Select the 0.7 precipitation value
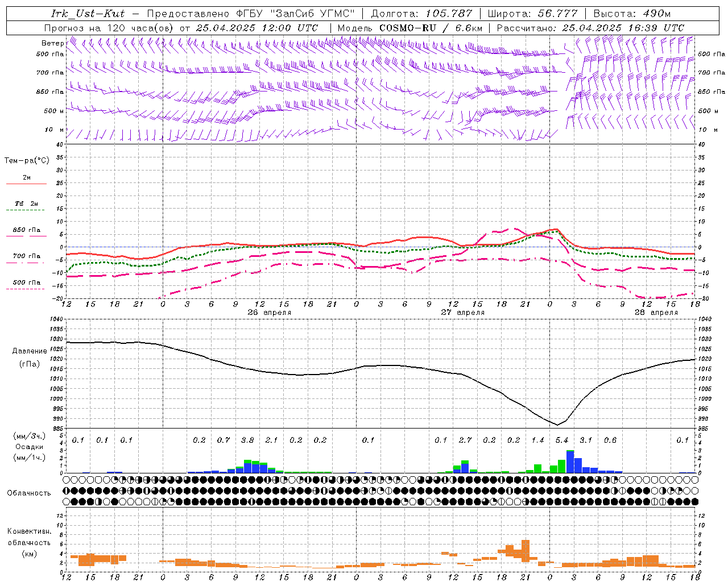728x582 pixels. point(224,440)
